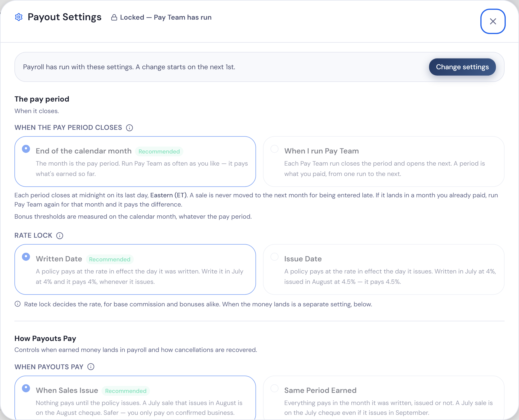This screenshot has width=519, height=420.
Task: Click 'Controls when earned money lands' subtitle
Action: pyautogui.click(x=136, y=350)
